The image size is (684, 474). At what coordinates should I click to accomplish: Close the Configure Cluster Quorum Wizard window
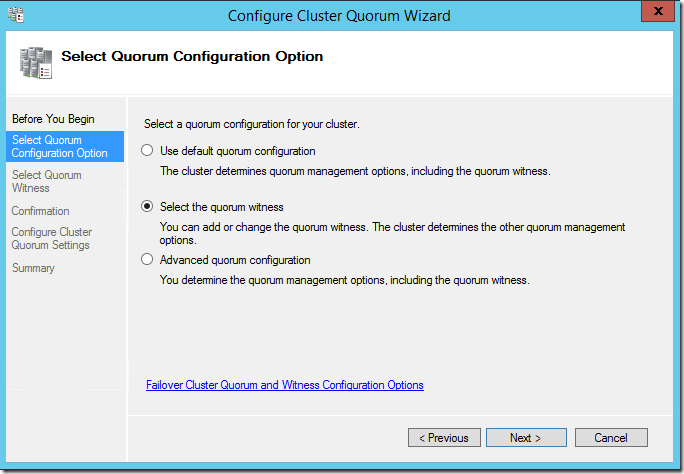pyautogui.click(x=658, y=11)
